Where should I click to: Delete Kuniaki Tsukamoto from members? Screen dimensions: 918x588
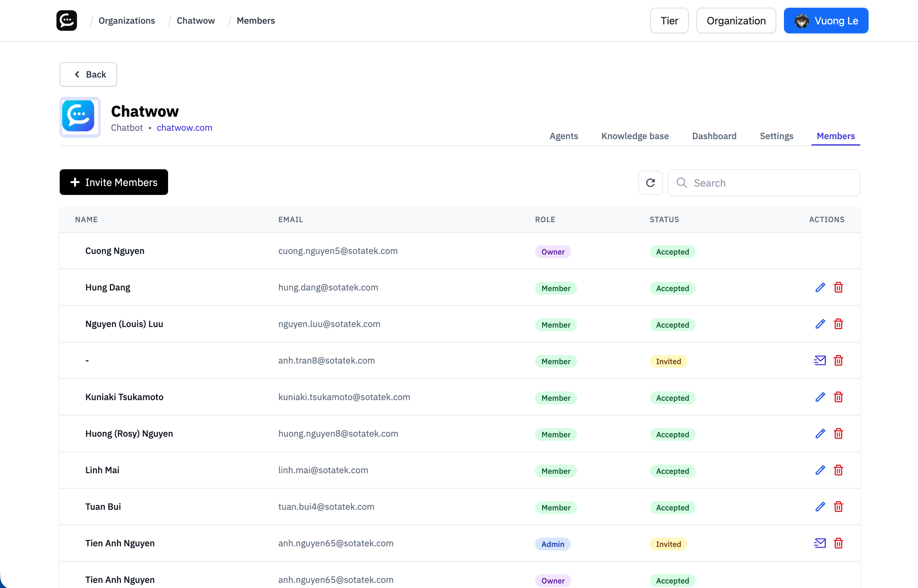point(838,397)
